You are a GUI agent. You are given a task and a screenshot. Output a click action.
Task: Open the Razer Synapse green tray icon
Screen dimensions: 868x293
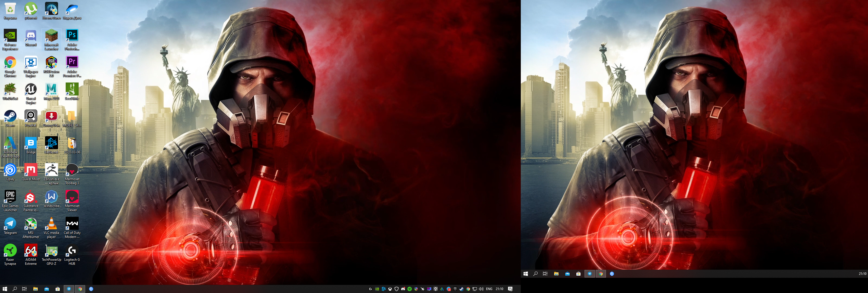click(410, 289)
